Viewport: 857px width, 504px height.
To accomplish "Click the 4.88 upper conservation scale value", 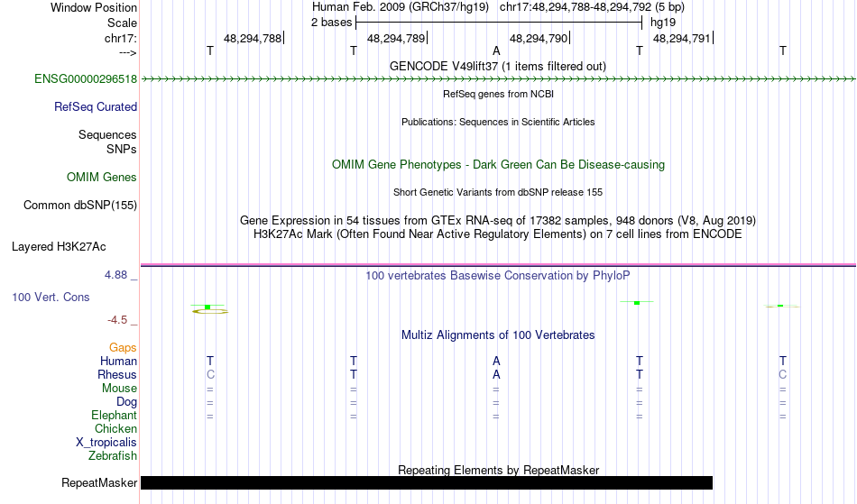I will [115, 275].
